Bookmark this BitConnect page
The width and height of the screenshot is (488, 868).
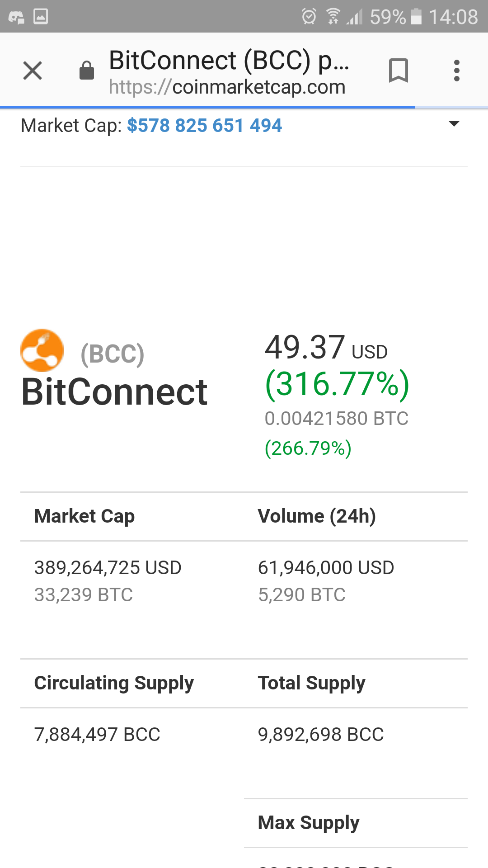[398, 71]
